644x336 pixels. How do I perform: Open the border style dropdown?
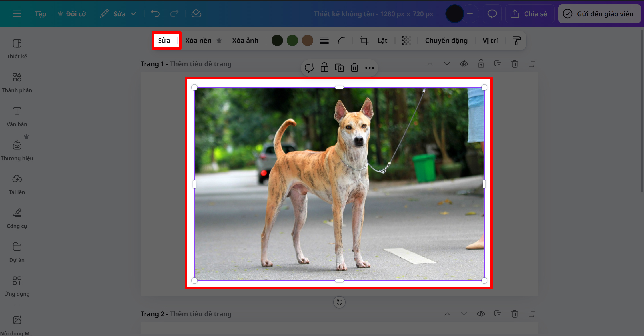[x=324, y=40]
